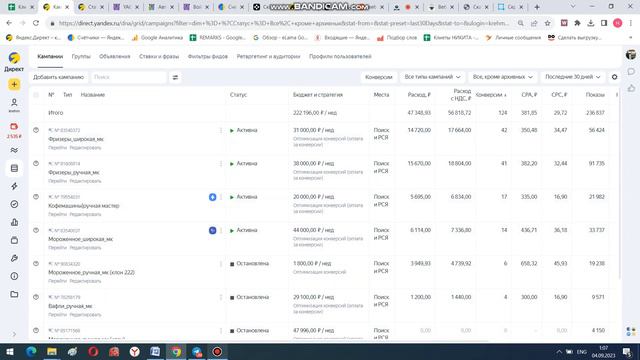Open Telegram from the Windows taskbar

point(197,351)
